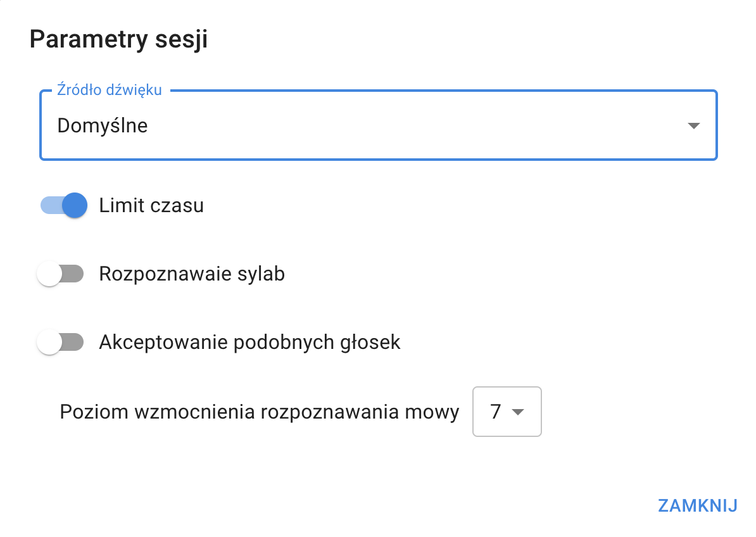The width and height of the screenshot is (756, 537).
Task: Click the arrow in the Źródło dźwięku field
Action: click(693, 125)
